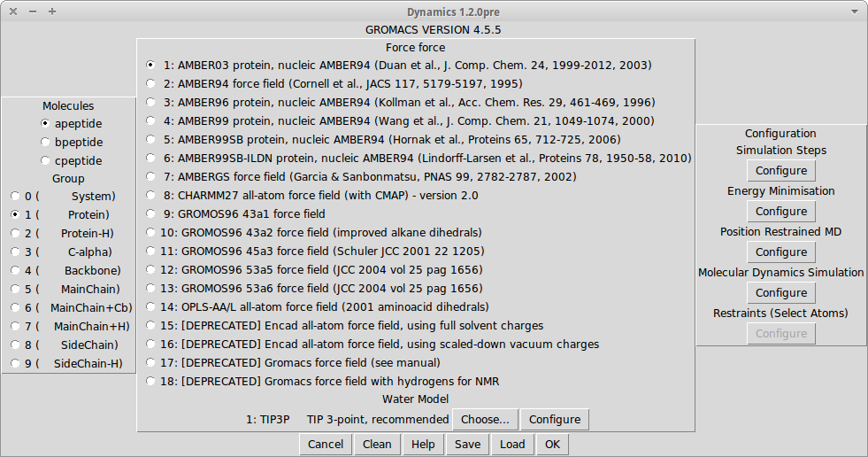The height and width of the screenshot is (457, 868).
Task: Choose CHARMM27 all-atom force field
Action: 151,196
